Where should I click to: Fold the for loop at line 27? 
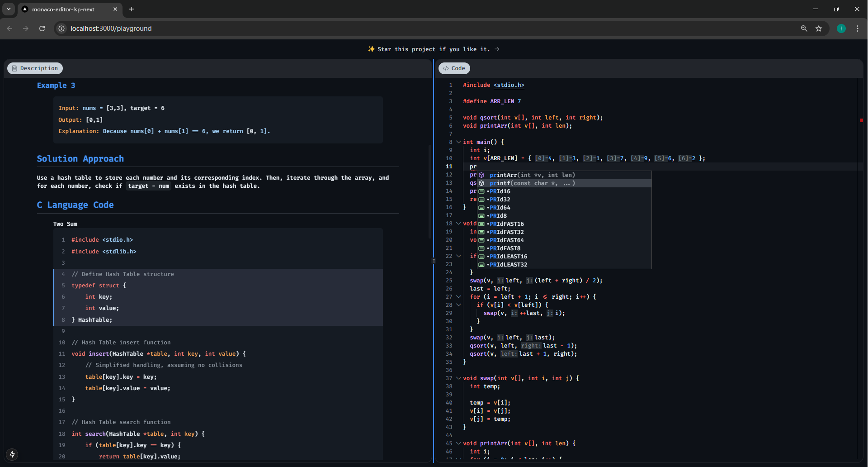(x=458, y=297)
